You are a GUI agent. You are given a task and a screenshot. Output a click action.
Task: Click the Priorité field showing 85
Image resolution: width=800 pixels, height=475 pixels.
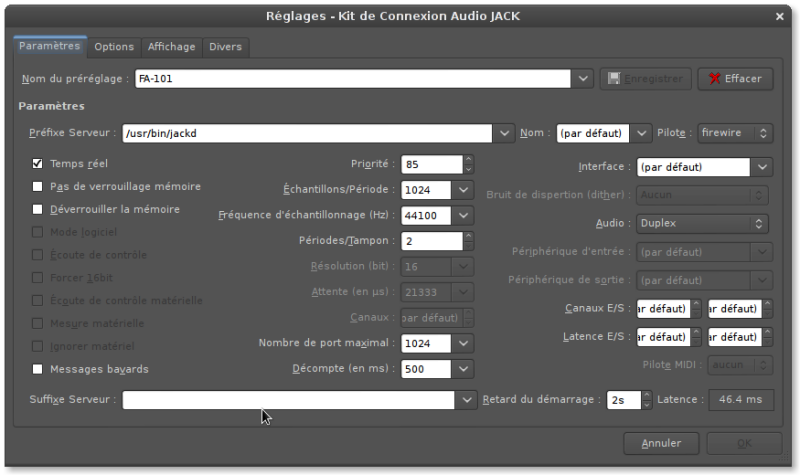pyautogui.click(x=432, y=164)
